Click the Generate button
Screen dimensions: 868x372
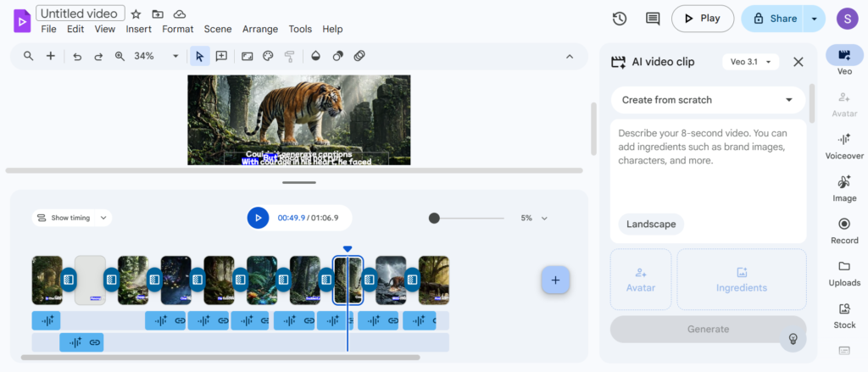pyautogui.click(x=708, y=330)
